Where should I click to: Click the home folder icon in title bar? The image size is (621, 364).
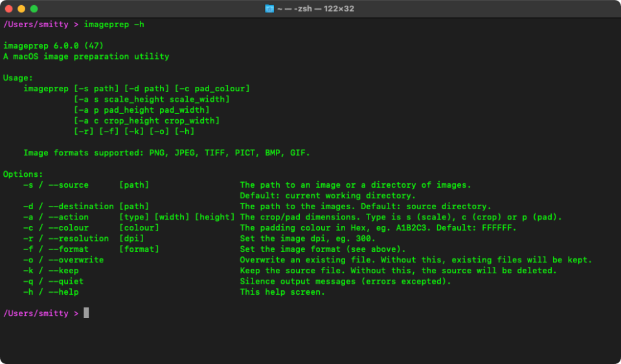270,9
